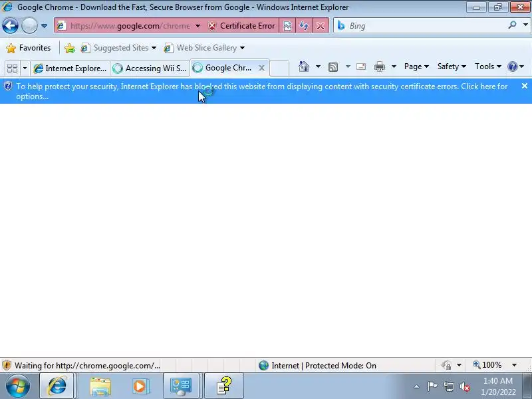Image resolution: width=532 pixels, height=399 pixels.
Task: Refresh the page with the Refresh icon
Action: click(304, 26)
